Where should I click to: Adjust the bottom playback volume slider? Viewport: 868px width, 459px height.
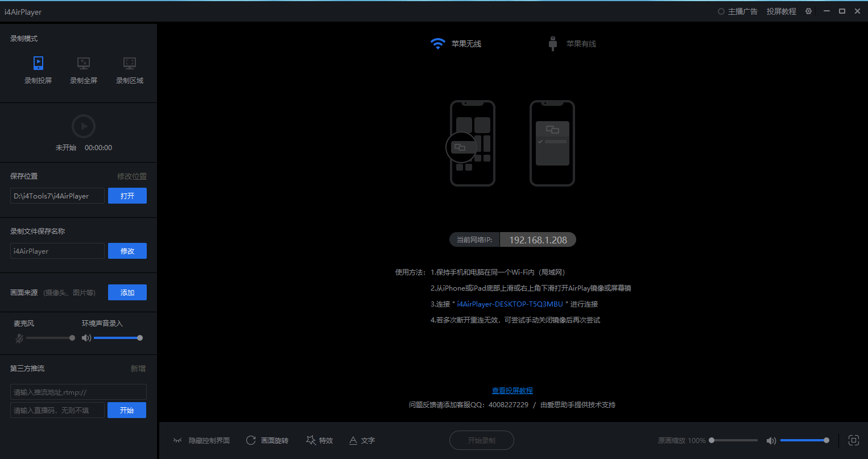(805, 440)
